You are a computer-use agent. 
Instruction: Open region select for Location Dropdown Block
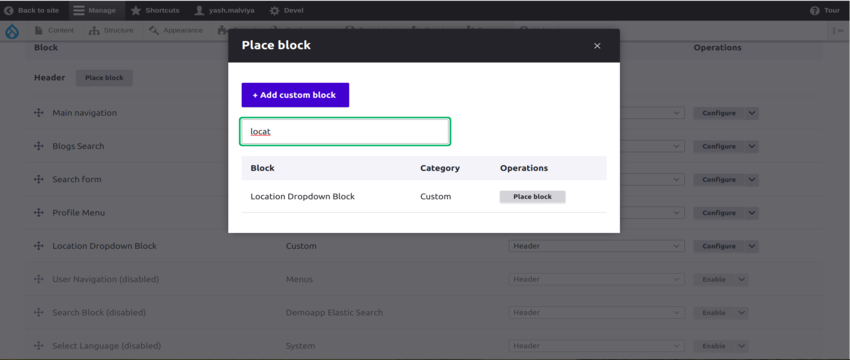click(596, 246)
